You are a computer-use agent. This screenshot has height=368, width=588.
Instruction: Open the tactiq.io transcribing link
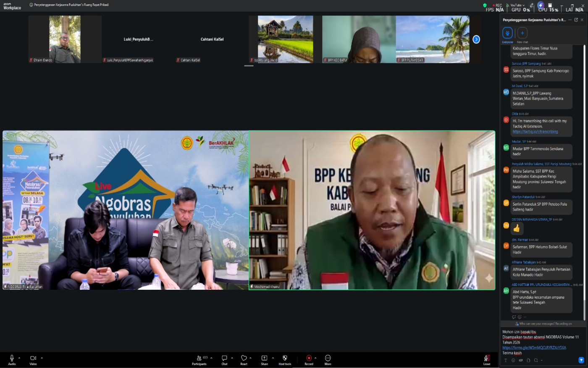point(535,132)
